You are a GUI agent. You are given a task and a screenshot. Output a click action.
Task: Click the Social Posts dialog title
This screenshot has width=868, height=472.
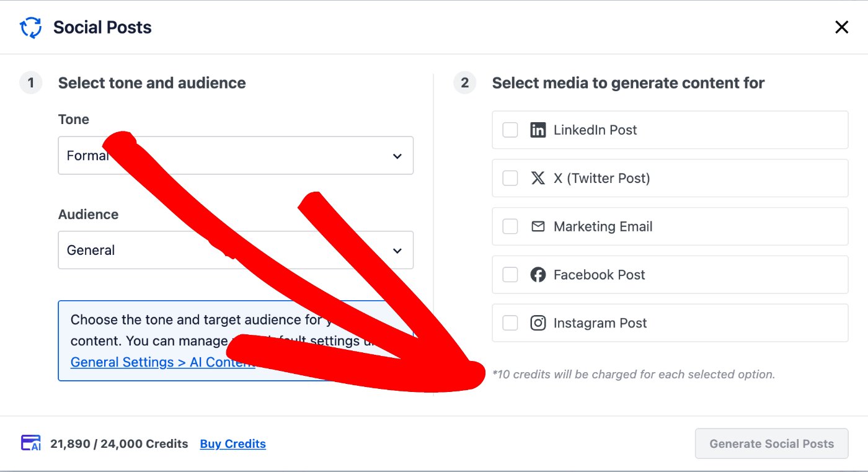pos(102,27)
